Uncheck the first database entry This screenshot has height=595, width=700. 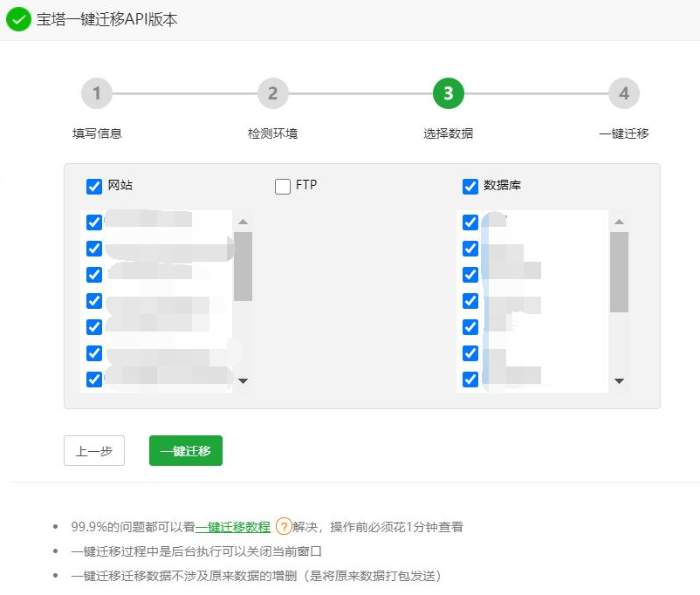coord(470,222)
